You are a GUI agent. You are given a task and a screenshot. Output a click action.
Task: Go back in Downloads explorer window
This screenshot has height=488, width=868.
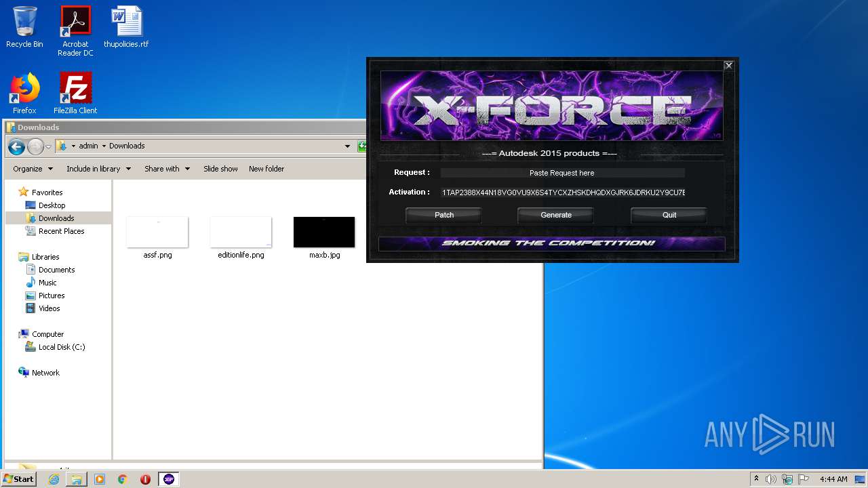click(17, 146)
